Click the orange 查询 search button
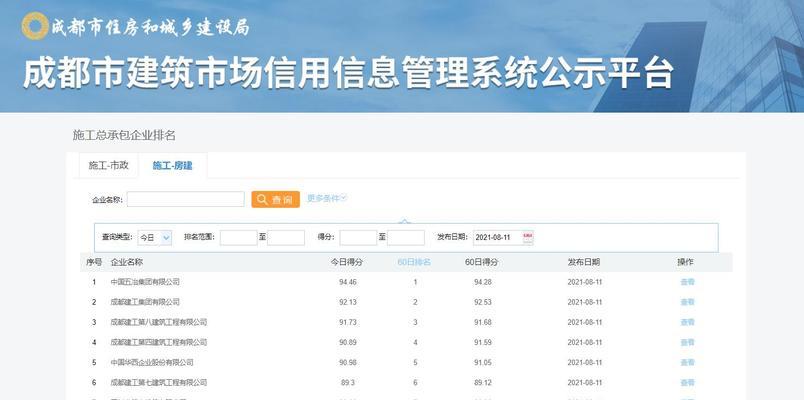This screenshot has width=804, height=400. 275,199
